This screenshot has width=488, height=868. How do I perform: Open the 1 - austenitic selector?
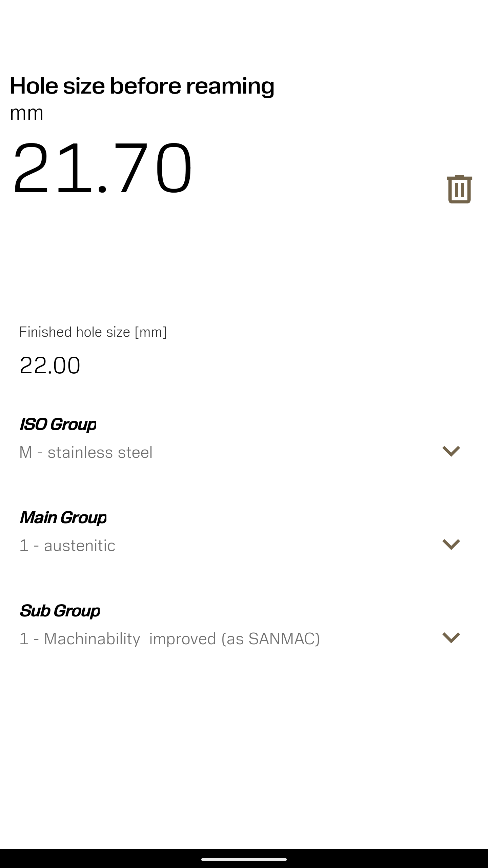pos(244,545)
